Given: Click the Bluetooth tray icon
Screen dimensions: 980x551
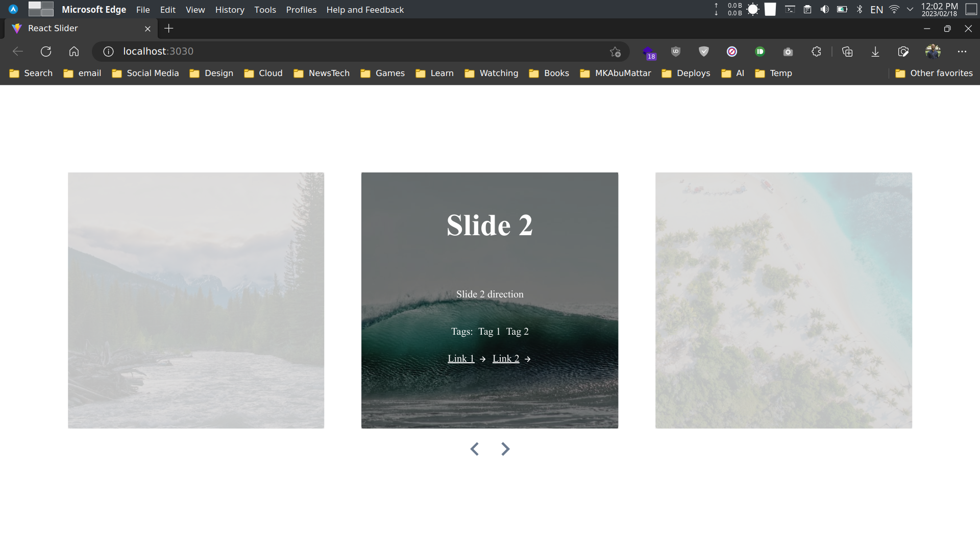Looking at the screenshot, I should tap(860, 9).
